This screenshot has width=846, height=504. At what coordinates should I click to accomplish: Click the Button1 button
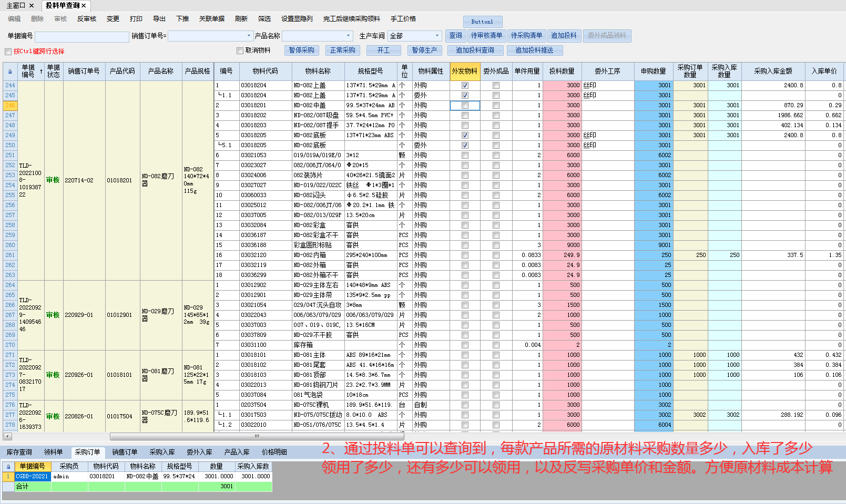(483, 22)
